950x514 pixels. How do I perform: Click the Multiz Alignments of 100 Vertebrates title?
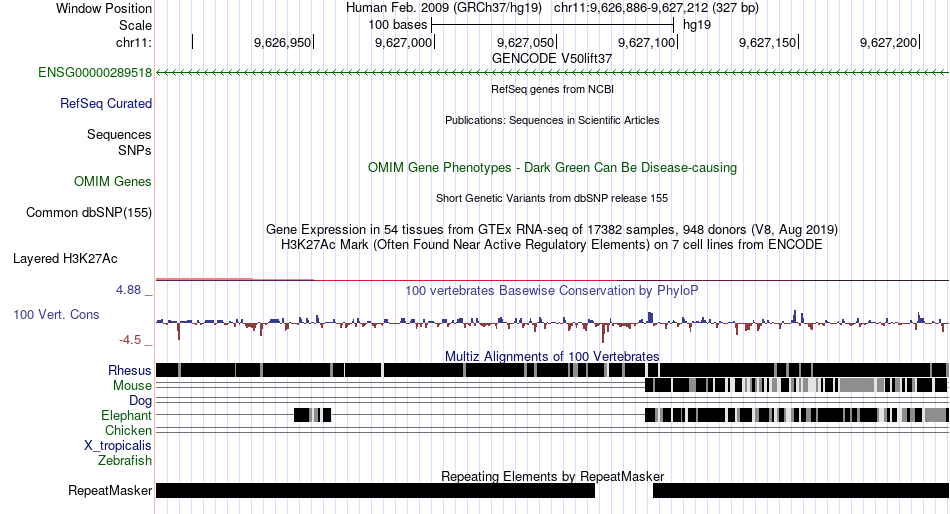point(552,356)
